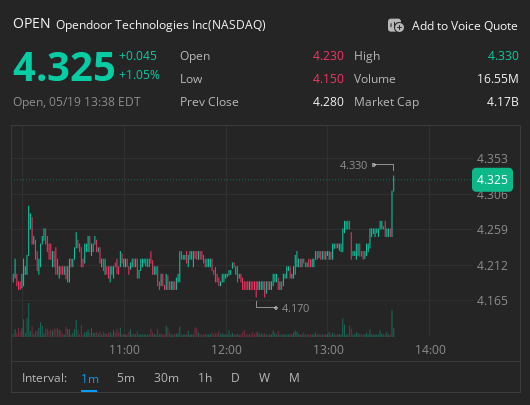Click the OPEN ticker symbol
This screenshot has height=405, width=530.
tap(31, 24)
